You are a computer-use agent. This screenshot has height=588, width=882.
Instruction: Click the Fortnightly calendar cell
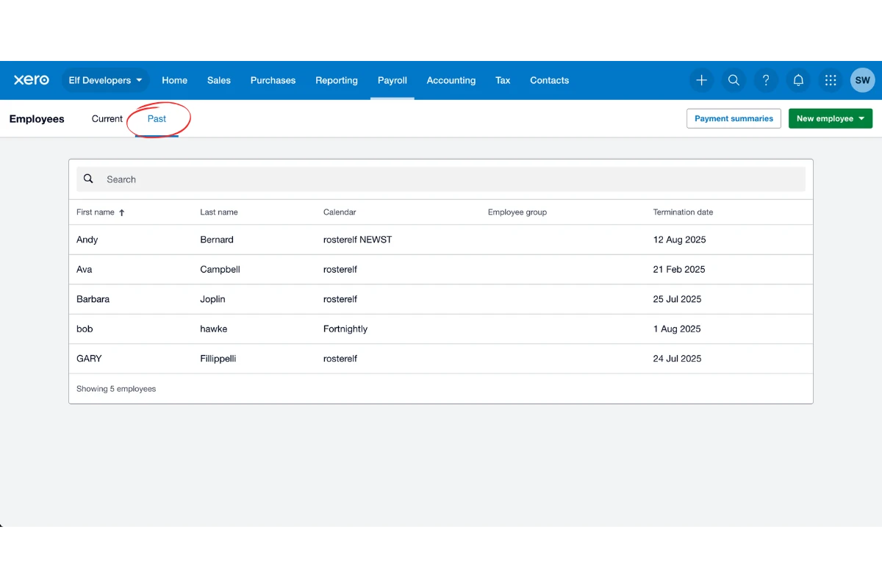click(345, 329)
